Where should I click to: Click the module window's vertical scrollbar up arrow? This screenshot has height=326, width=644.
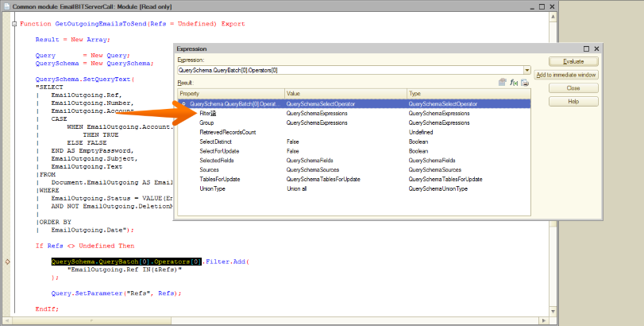553,17
